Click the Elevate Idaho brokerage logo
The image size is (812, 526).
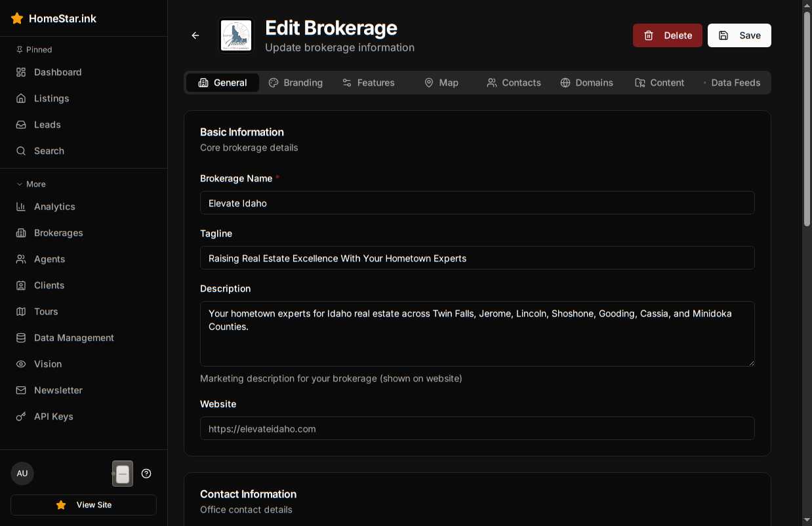[x=236, y=35]
